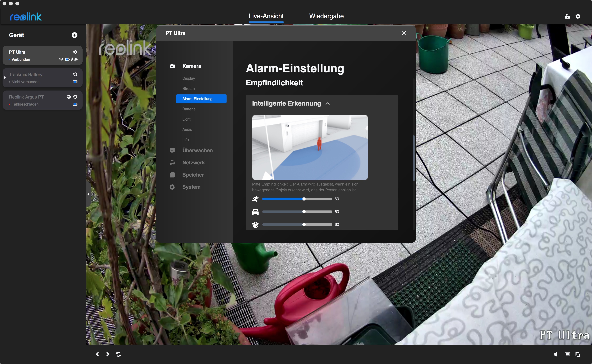Go to next camera page arrow

pos(108,354)
